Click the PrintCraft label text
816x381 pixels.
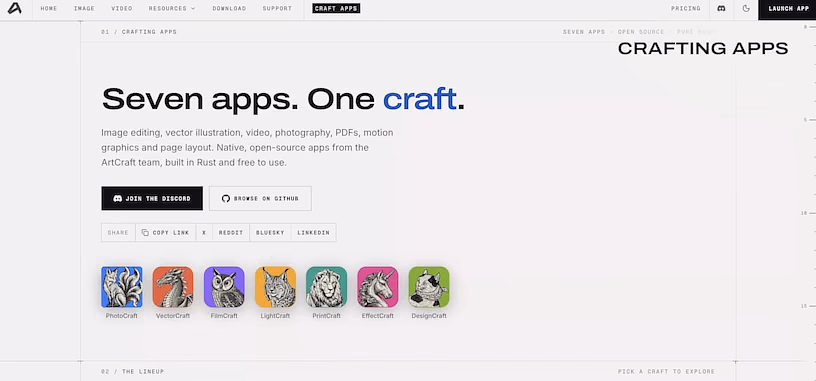[326, 316]
